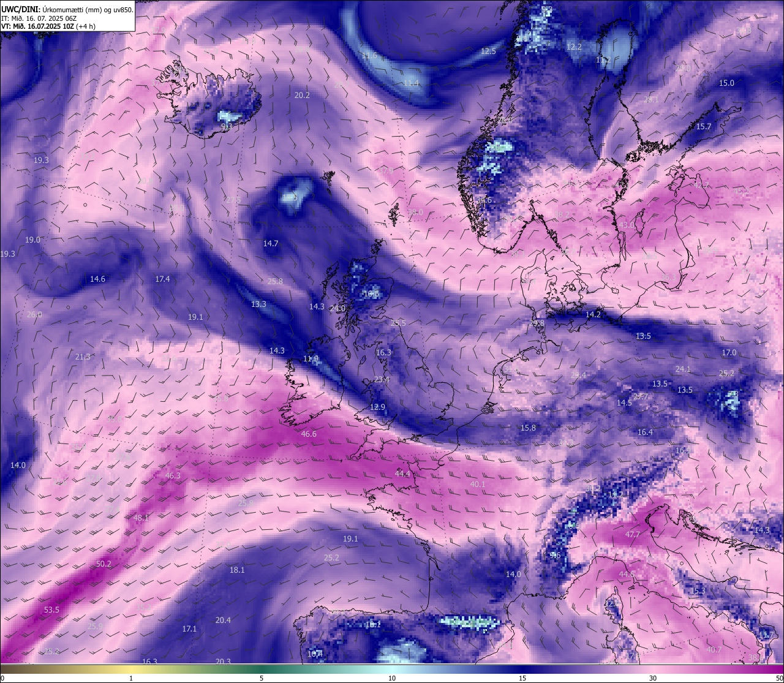Image resolution: width=784 pixels, height=683 pixels.
Task: Click the 47.7 value label
Action: click(x=632, y=534)
